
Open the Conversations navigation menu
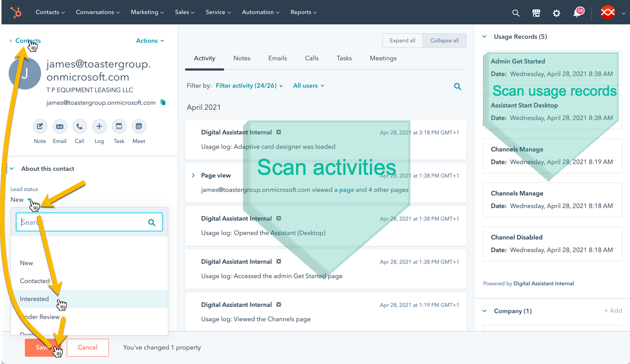pos(98,12)
